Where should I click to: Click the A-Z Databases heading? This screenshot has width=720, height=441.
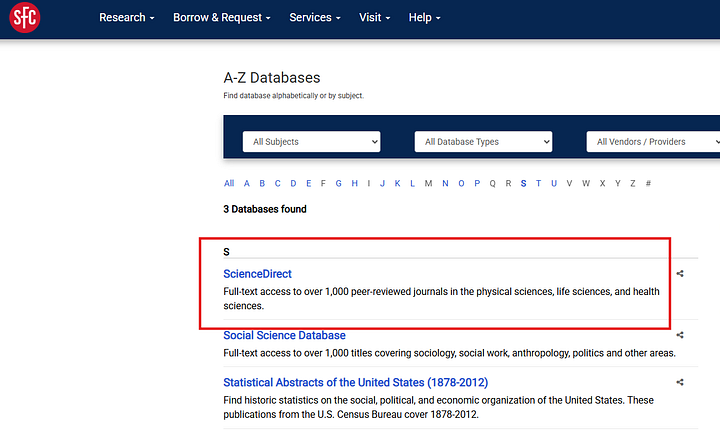click(x=272, y=78)
